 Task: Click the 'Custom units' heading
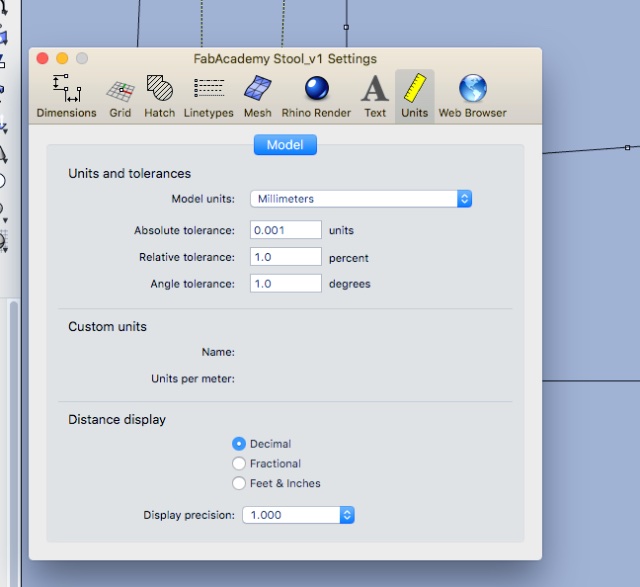coord(107,327)
